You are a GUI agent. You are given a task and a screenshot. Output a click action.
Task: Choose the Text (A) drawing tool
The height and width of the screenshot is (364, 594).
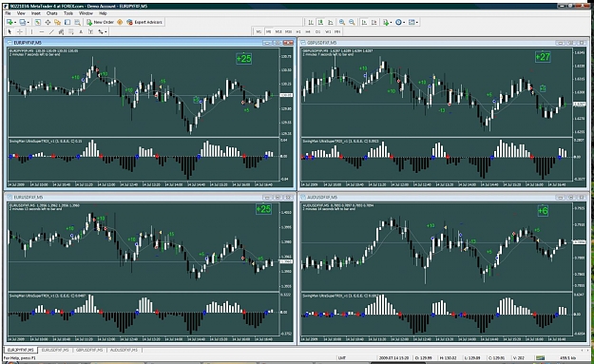81,31
